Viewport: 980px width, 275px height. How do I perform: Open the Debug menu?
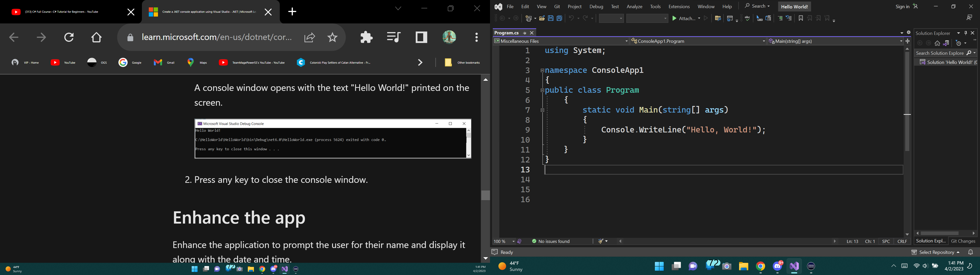[x=596, y=6]
